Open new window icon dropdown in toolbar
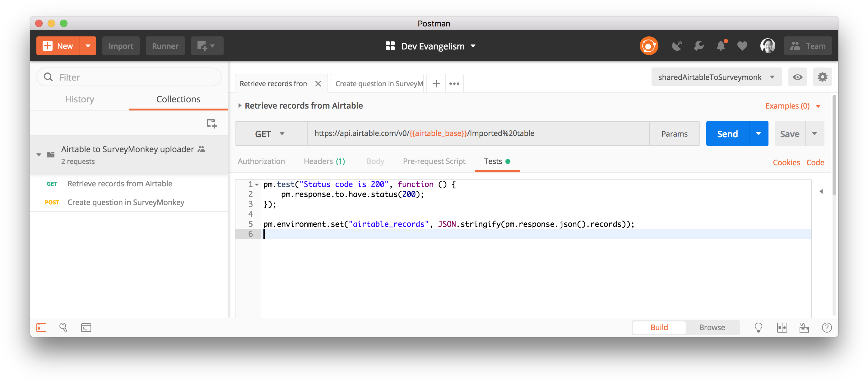868x383 pixels. [207, 46]
